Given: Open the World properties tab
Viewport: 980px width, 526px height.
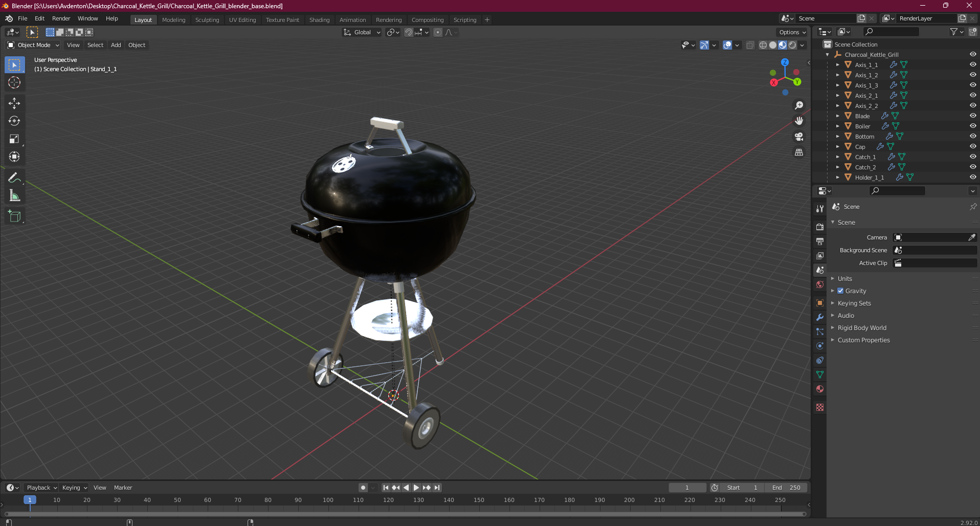Looking at the screenshot, I should pyautogui.click(x=820, y=284).
